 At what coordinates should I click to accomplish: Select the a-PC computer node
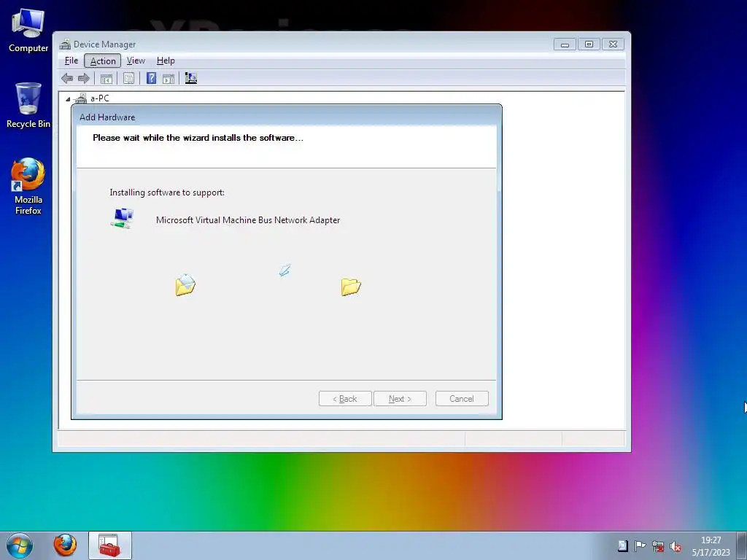(99, 98)
